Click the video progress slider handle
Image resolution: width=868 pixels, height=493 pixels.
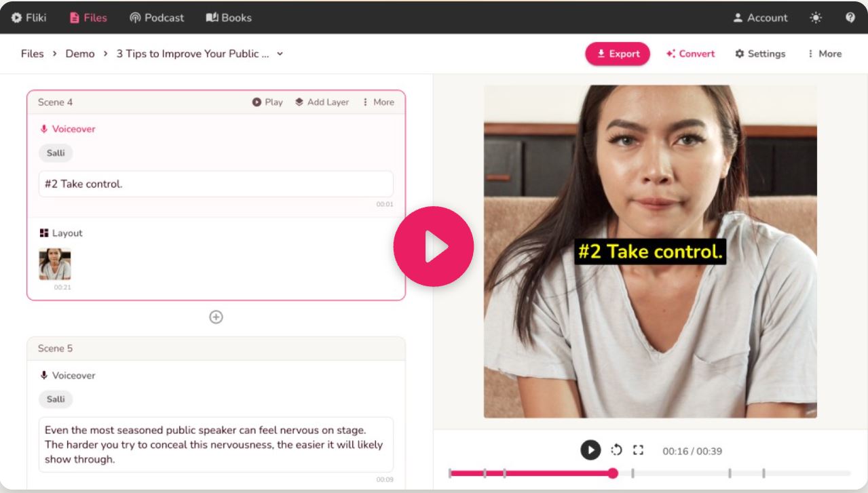click(x=614, y=473)
